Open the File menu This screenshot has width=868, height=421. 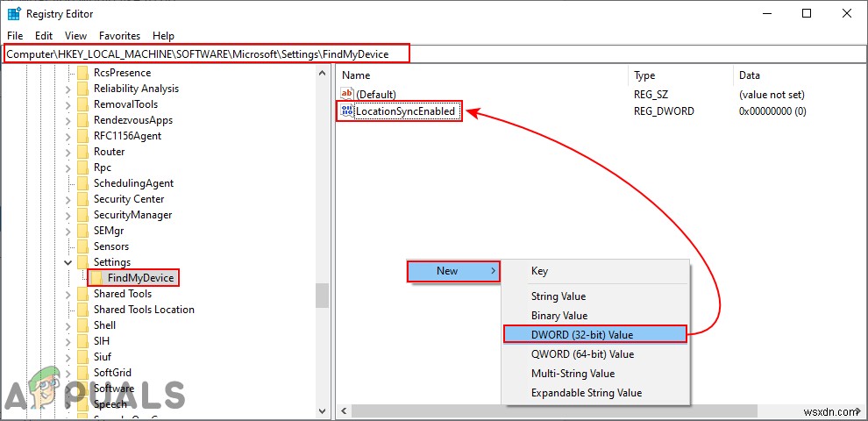coord(15,36)
